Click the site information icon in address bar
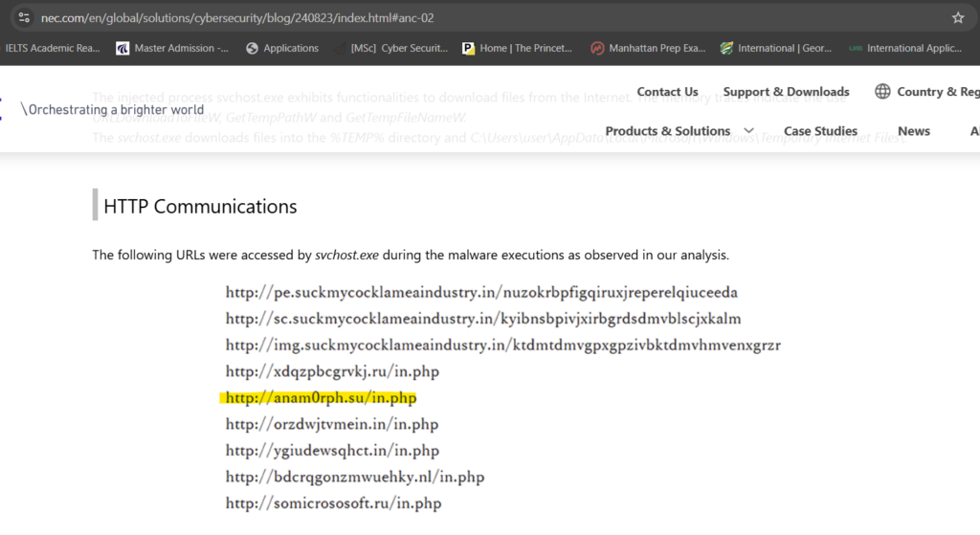 pyautogui.click(x=24, y=17)
